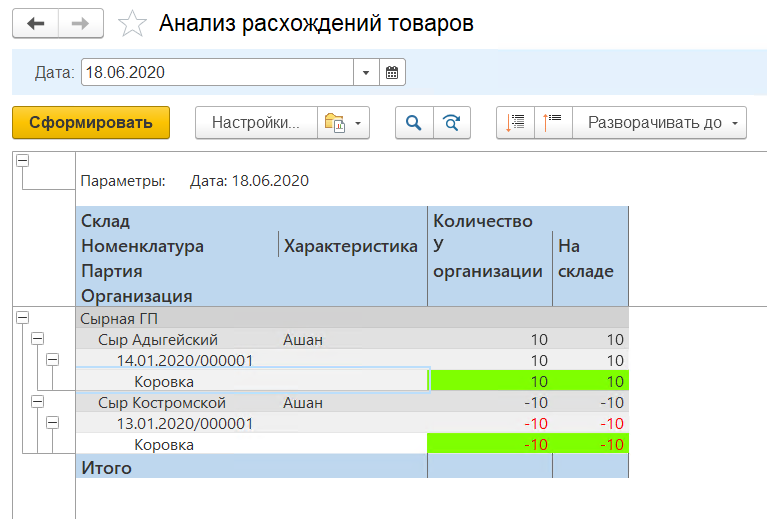Collapse the top-level Параметры section

(22, 161)
